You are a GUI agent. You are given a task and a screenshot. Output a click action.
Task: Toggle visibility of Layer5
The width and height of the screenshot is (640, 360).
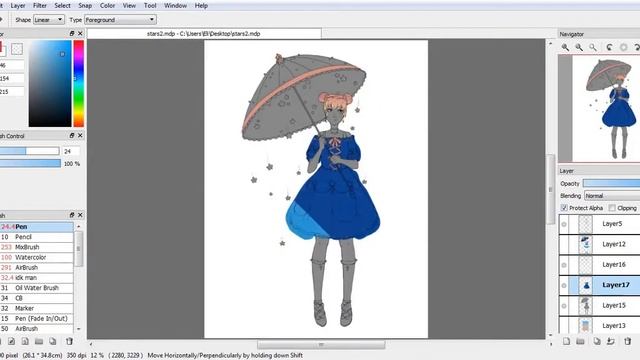pos(564,224)
